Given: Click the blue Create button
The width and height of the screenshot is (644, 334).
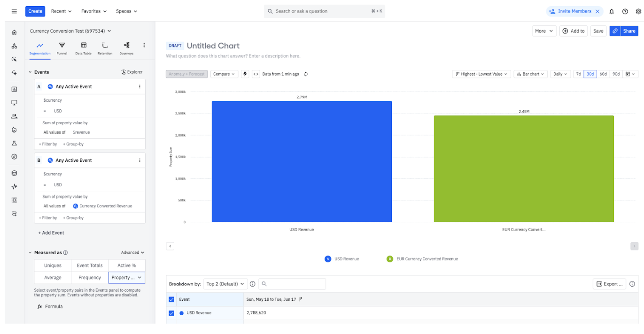Looking at the screenshot, I should coord(35,11).
